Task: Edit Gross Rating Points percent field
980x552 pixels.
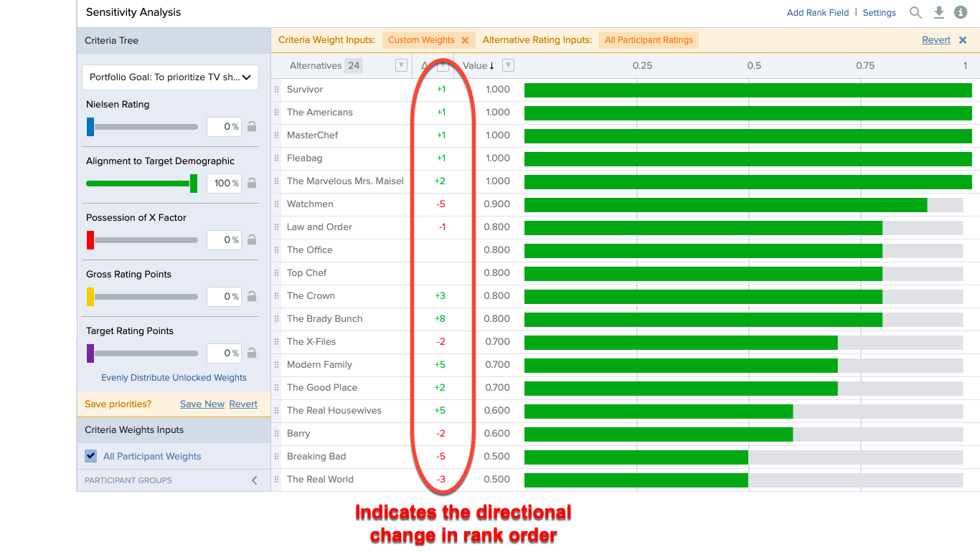Action: tap(224, 296)
